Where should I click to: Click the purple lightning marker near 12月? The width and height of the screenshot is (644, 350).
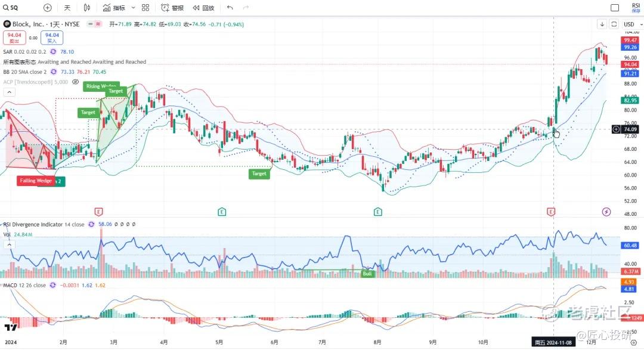click(606, 212)
